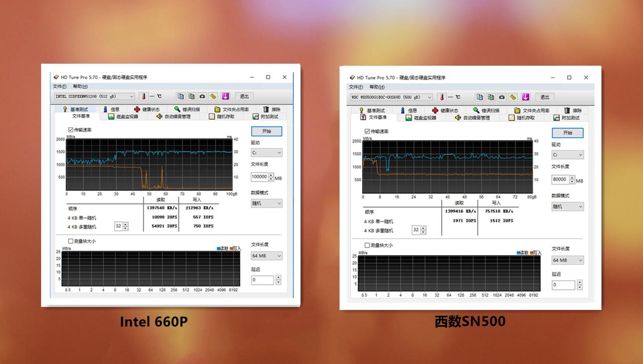Select 磁盘监视器 tab in the WDC window
The image size is (643, 364).
pos(421,118)
